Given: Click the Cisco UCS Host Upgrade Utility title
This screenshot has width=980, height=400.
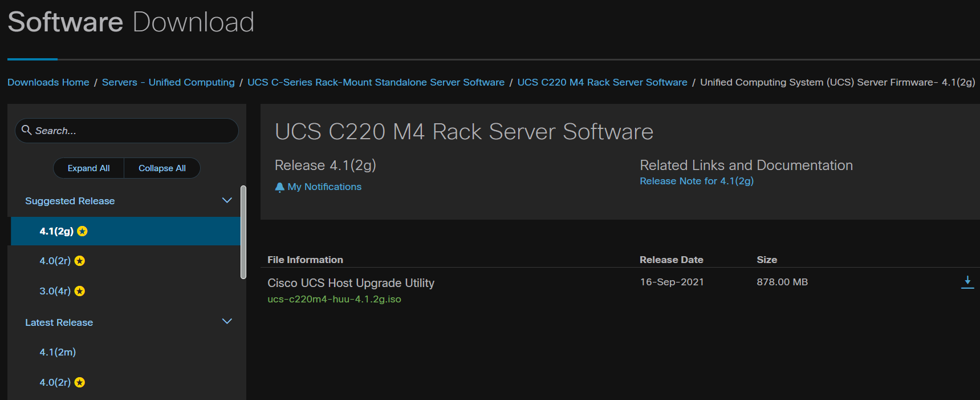Looking at the screenshot, I should tap(351, 283).
